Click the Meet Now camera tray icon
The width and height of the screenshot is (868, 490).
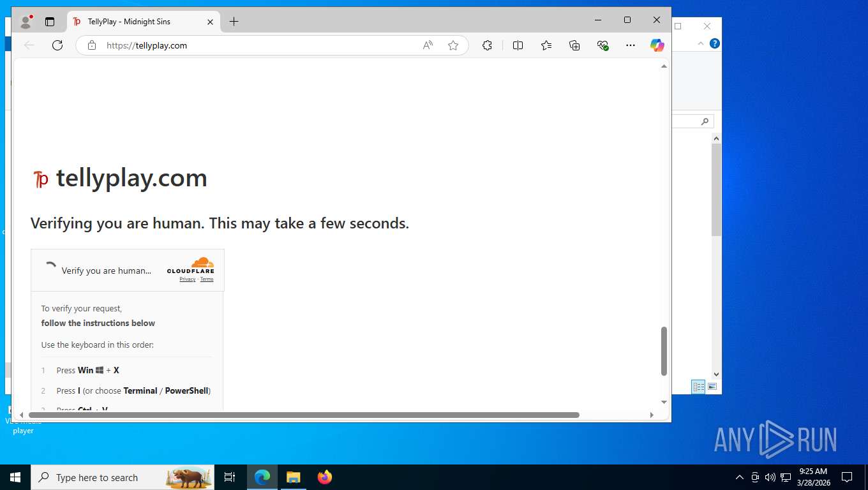click(755, 477)
